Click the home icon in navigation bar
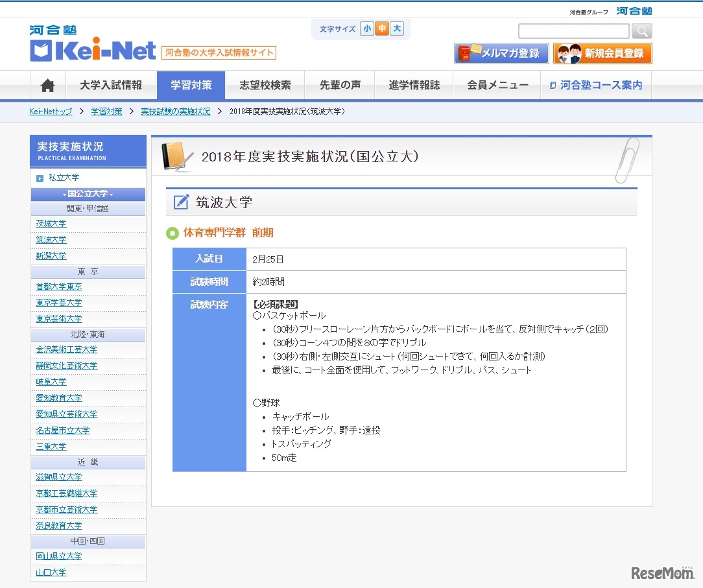The height and width of the screenshot is (588, 703). [48, 86]
